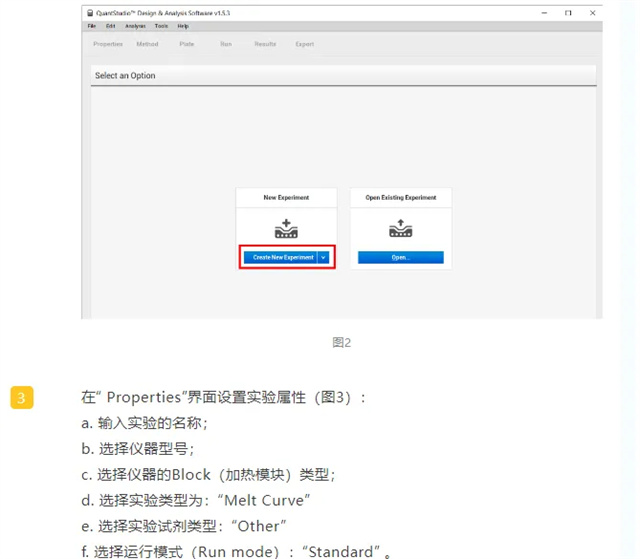Click the QuantStudio app icon in title bar

(90, 13)
